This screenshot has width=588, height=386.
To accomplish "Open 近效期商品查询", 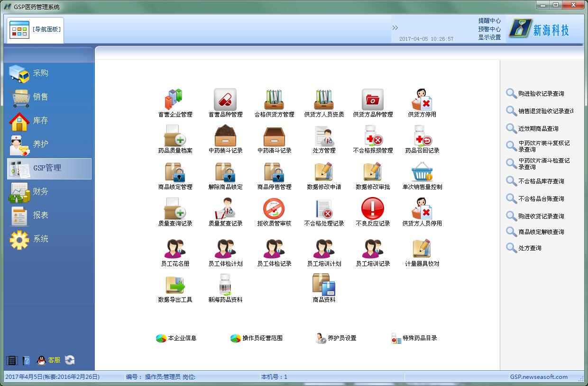I will click(532, 129).
